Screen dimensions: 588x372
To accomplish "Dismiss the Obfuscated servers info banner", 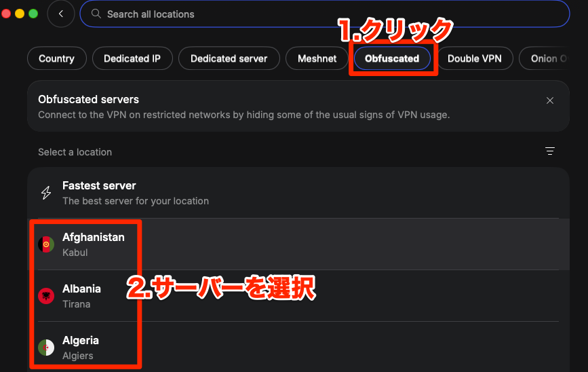I will [550, 100].
